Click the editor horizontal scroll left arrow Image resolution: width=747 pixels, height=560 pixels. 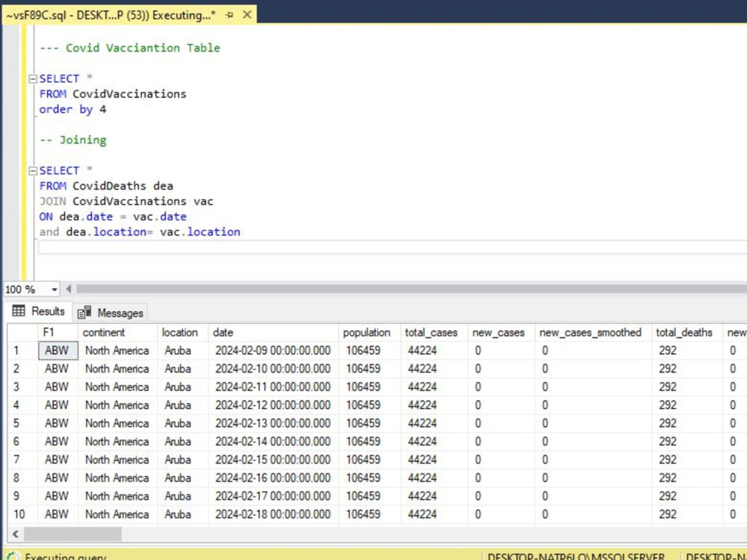coord(69,289)
